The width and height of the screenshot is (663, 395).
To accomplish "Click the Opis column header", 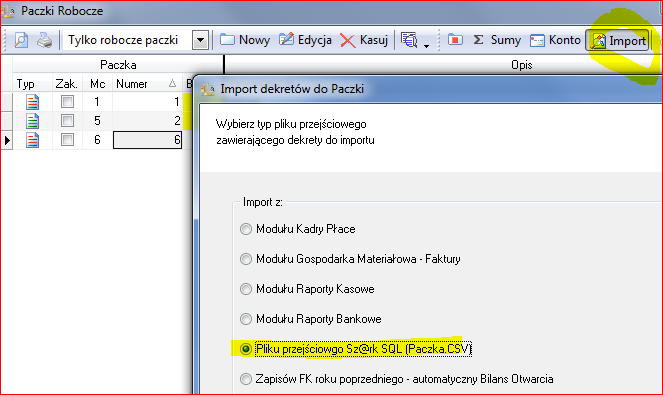I will [521, 65].
